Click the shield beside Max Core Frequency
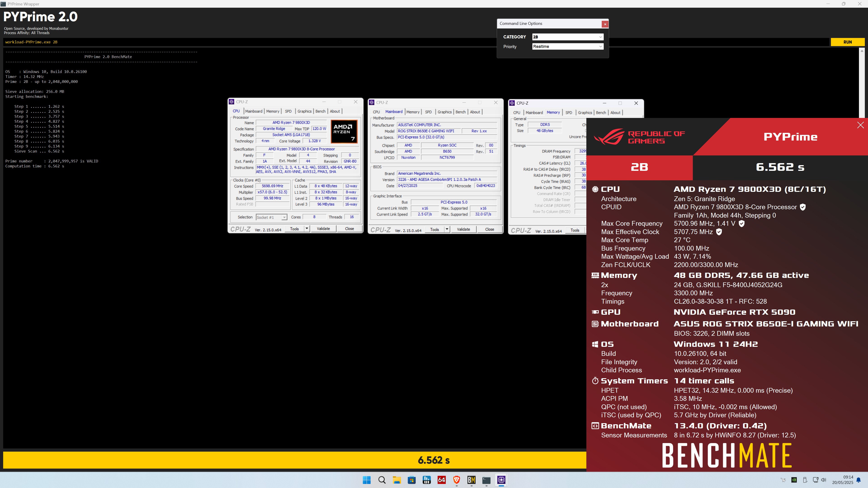This screenshot has height=488, width=868. 741,223
